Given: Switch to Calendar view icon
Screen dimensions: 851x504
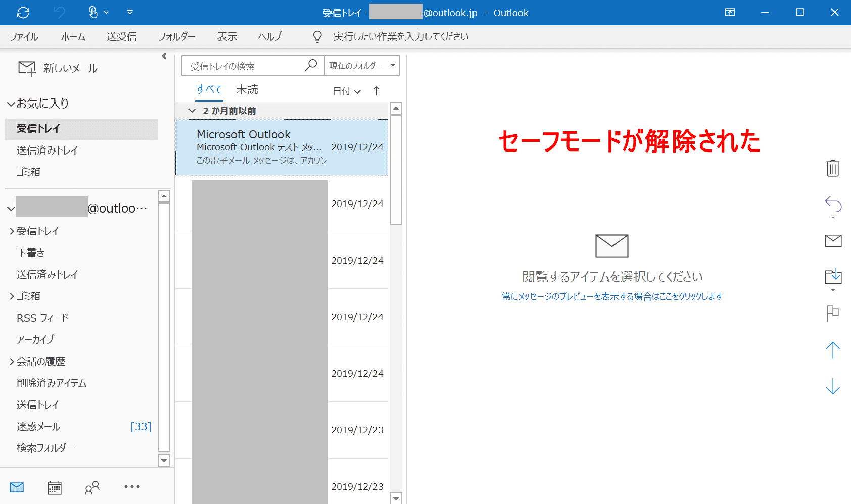Looking at the screenshot, I should (55, 487).
